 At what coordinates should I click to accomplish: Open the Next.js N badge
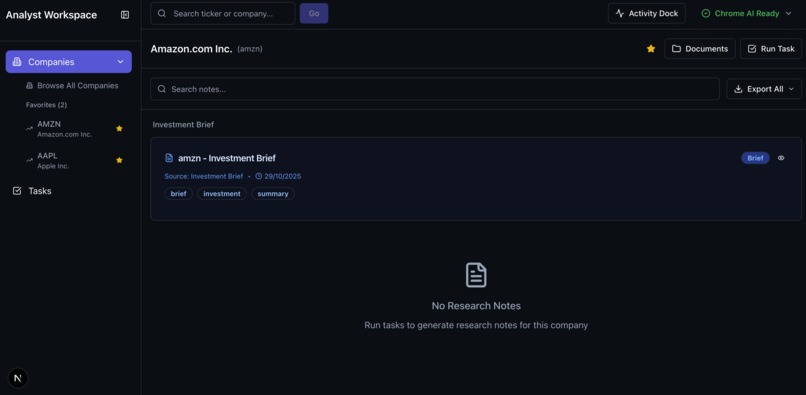click(18, 378)
